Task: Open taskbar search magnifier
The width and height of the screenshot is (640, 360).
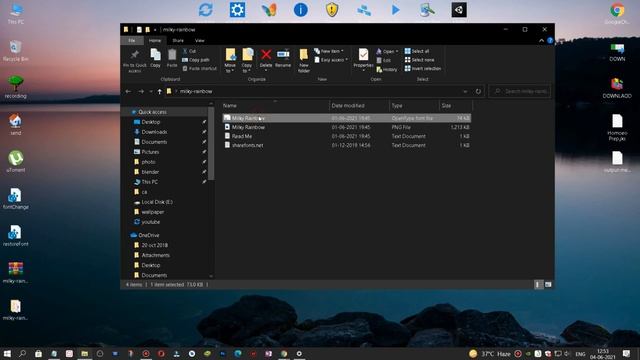Action: pos(22,353)
